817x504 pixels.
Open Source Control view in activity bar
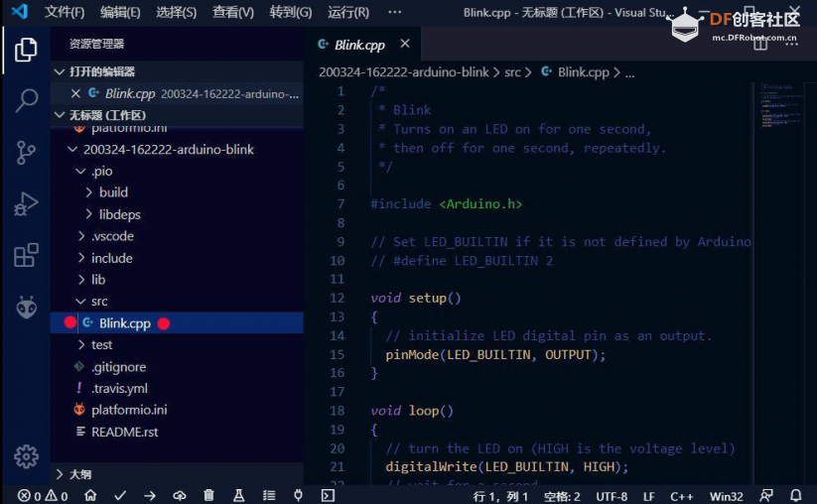click(x=26, y=153)
